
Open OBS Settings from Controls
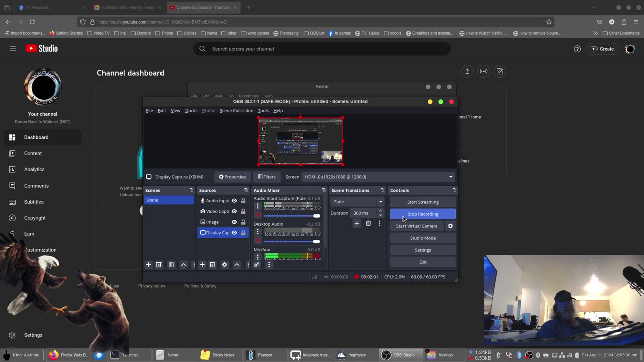click(423, 250)
